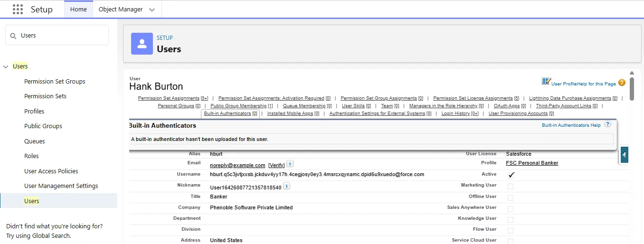Click the page vertical scrollbar
644x244 pixels.
[632, 88]
